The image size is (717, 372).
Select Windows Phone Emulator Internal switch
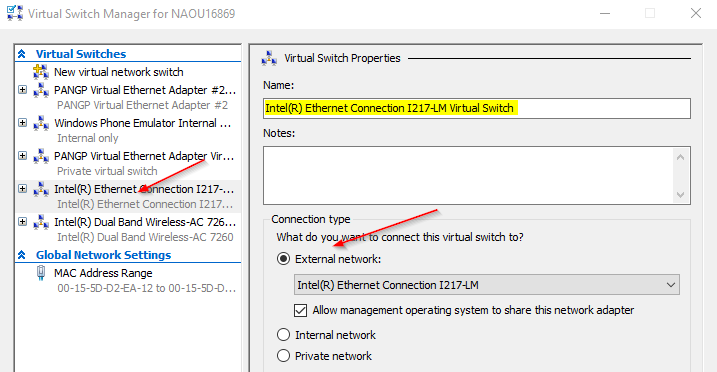tap(142, 123)
